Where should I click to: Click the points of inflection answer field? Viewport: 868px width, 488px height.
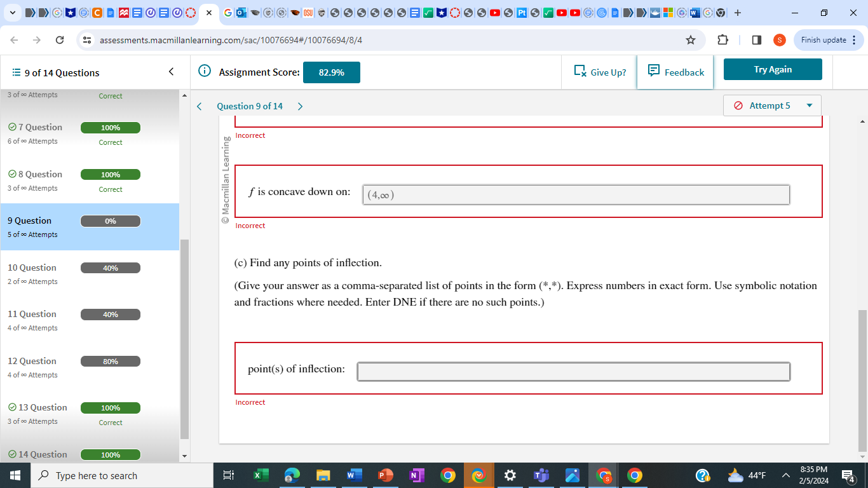[x=574, y=372]
